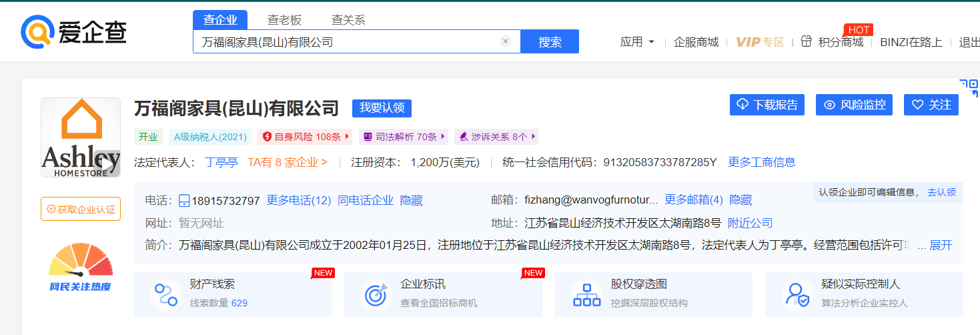This screenshot has width=980, height=335.
Task: Select the 查企业 tab
Action: 220,20
